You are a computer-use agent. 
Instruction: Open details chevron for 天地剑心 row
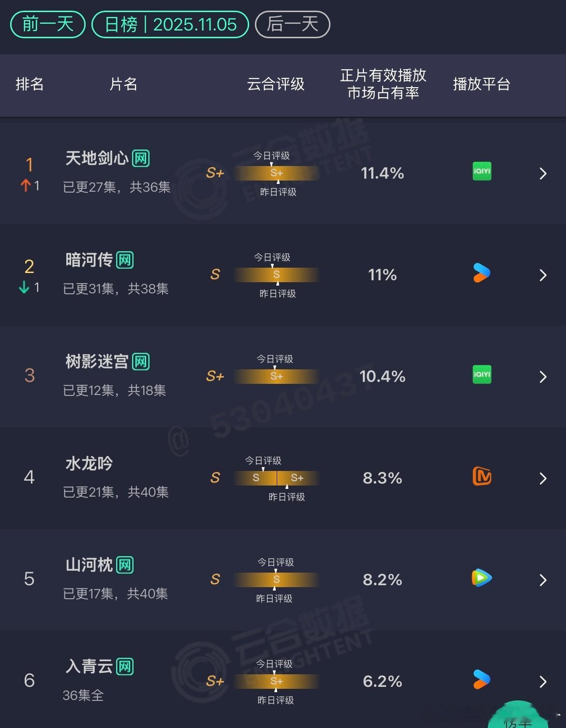[x=543, y=173]
